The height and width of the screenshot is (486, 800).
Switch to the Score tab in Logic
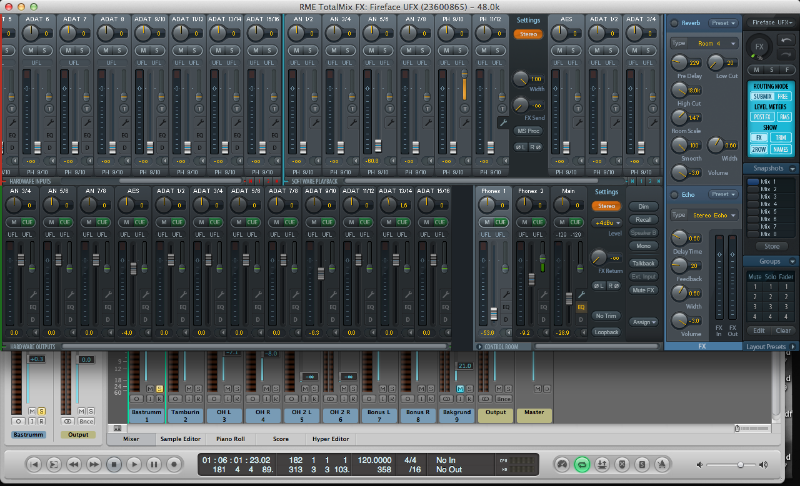(281, 439)
